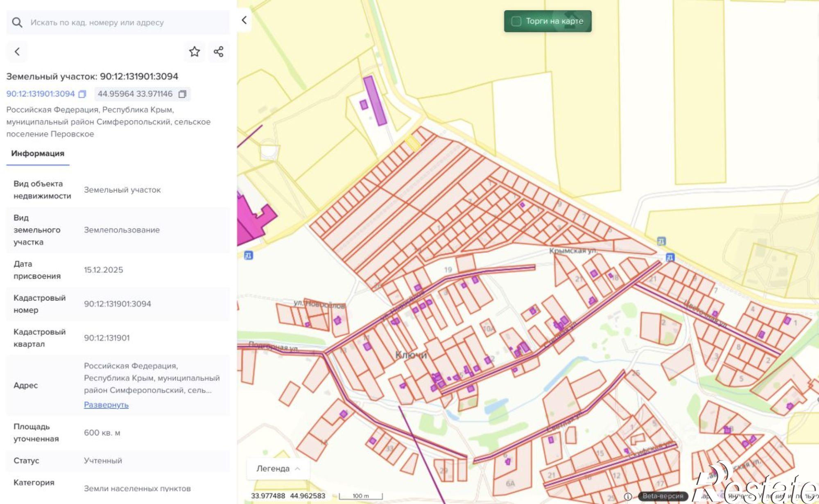Click the Земли населенных пунктов category value

[x=137, y=488]
